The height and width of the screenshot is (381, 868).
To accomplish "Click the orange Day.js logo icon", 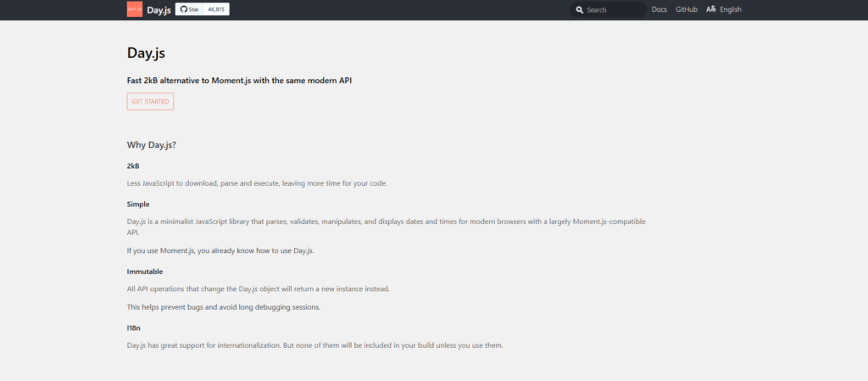I will click(135, 9).
